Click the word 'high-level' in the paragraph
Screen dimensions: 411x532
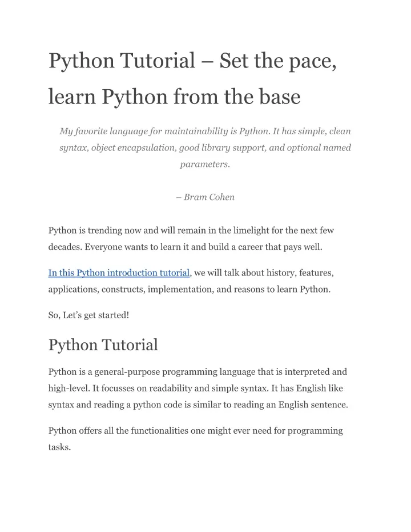(x=68, y=388)
